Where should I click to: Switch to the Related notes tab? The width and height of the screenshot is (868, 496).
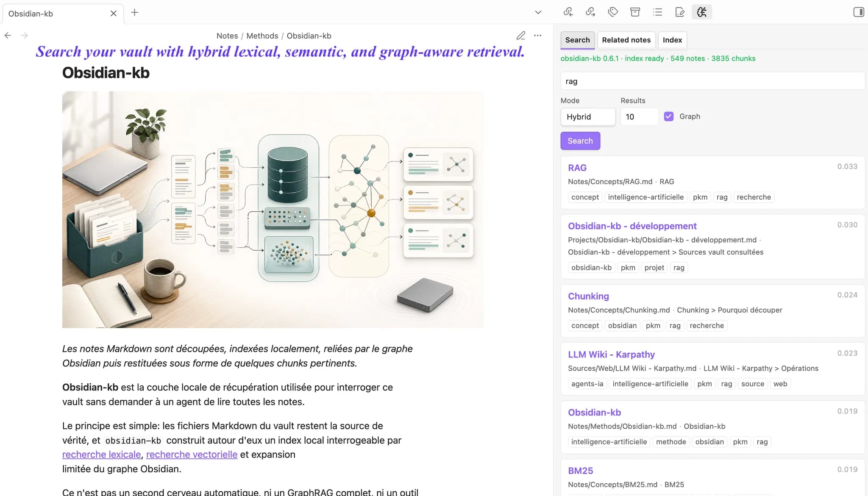(626, 40)
